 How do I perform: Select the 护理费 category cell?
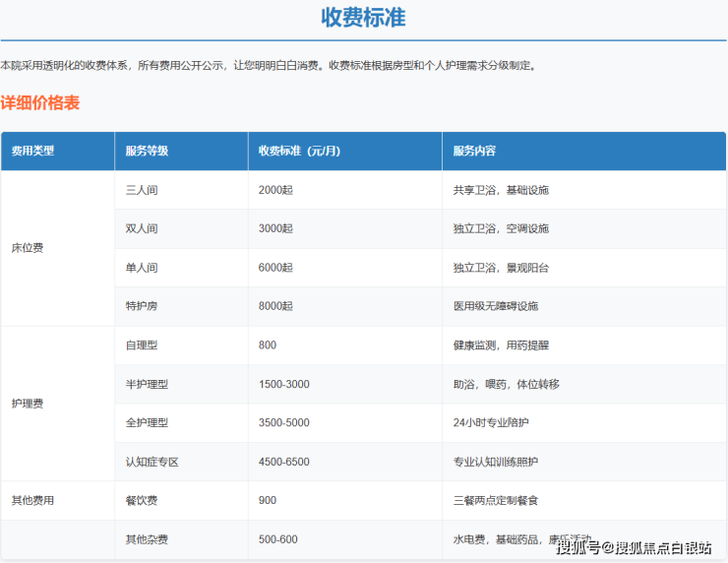click(x=28, y=404)
